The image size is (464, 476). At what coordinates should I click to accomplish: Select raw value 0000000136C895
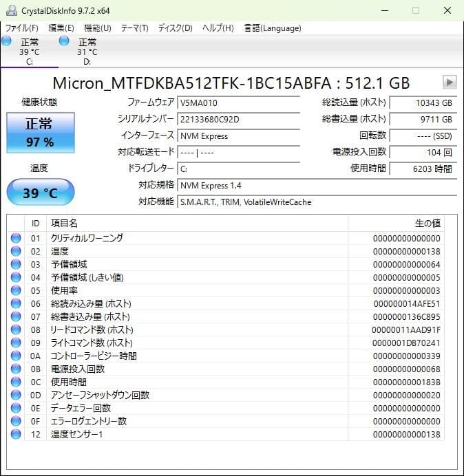click(x=407, y=316)
